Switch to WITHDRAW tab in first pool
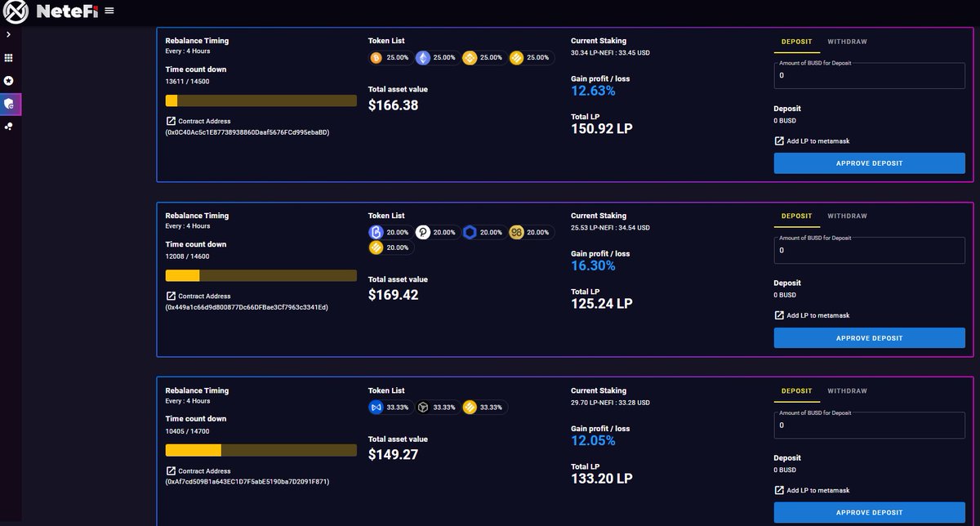 [x=847, y=41]
